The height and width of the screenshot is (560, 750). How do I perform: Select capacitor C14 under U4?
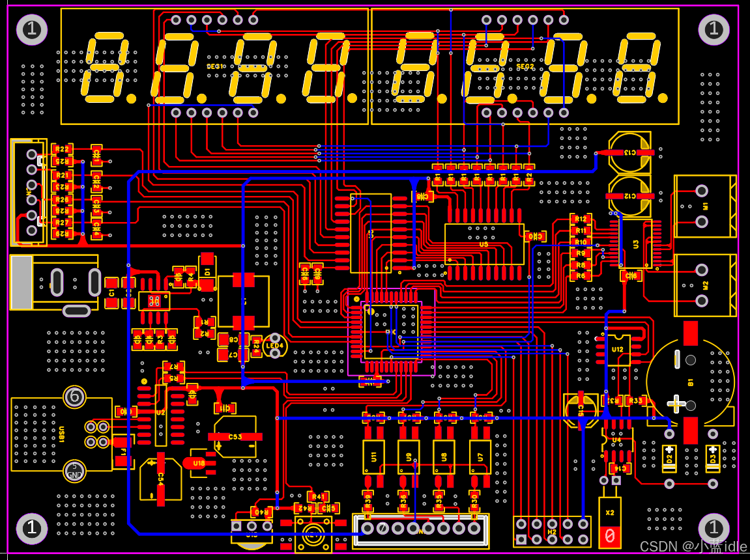click(x=620, y=469)
